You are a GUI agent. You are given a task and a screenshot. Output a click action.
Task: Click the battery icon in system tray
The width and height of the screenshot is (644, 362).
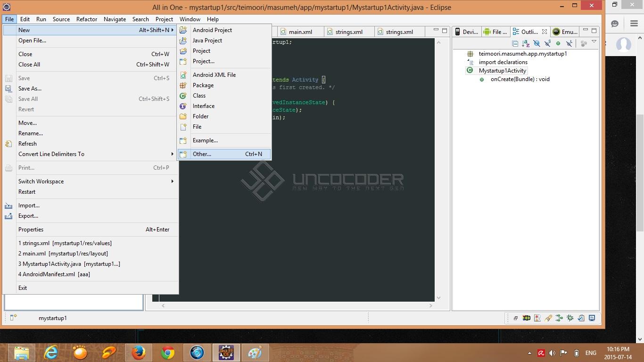[576, 353]
